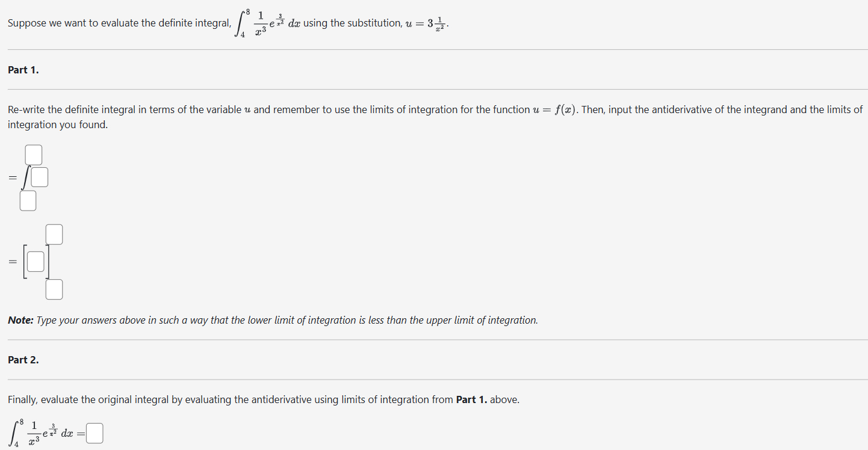Click the left bracket symbol in Part 1
Image resolution: width=868 pixels, height=450 pixels.
coord(25,261)
